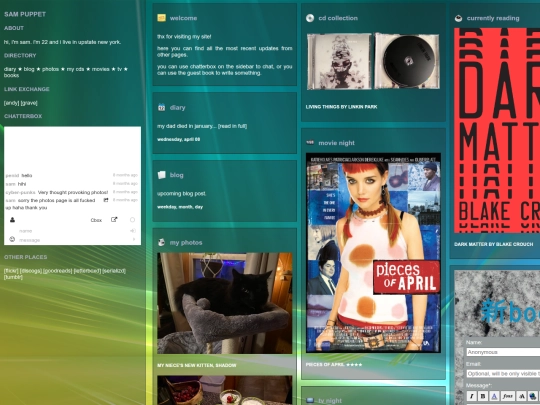
Task: Click the chatterbox login arrow icon
Action: click(x=133, y=231)
